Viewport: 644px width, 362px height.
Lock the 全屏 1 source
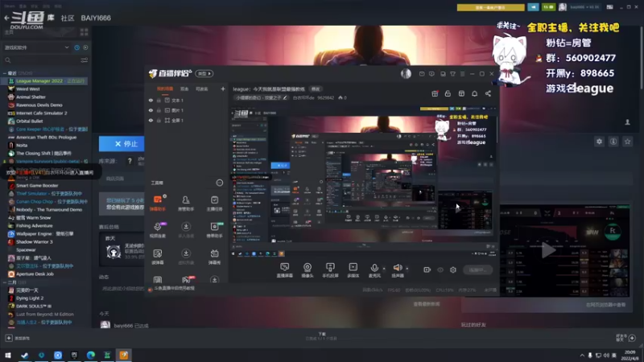(159, 120)
